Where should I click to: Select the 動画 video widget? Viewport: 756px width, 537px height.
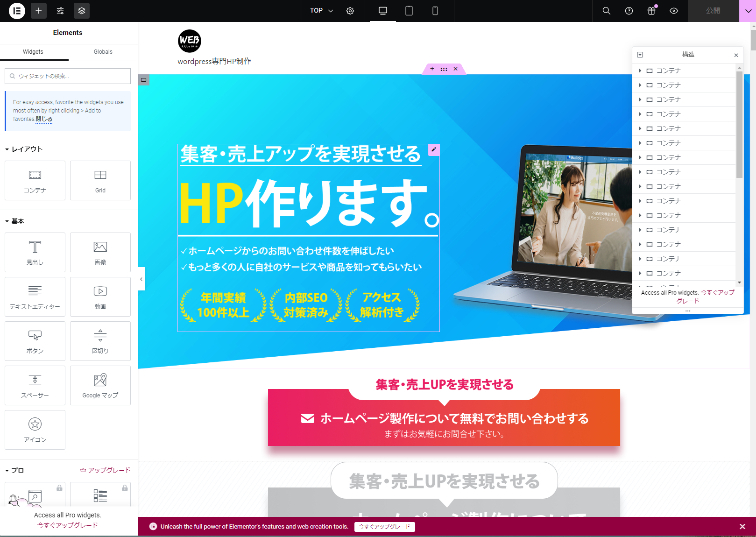[x=100, y=297]
